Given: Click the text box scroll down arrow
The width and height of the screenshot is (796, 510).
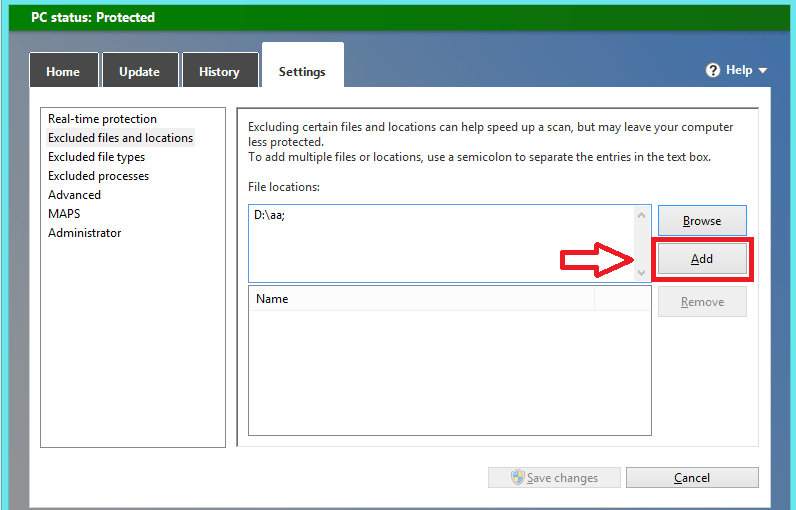Looking at the screenshot, I should click(642, 272).
